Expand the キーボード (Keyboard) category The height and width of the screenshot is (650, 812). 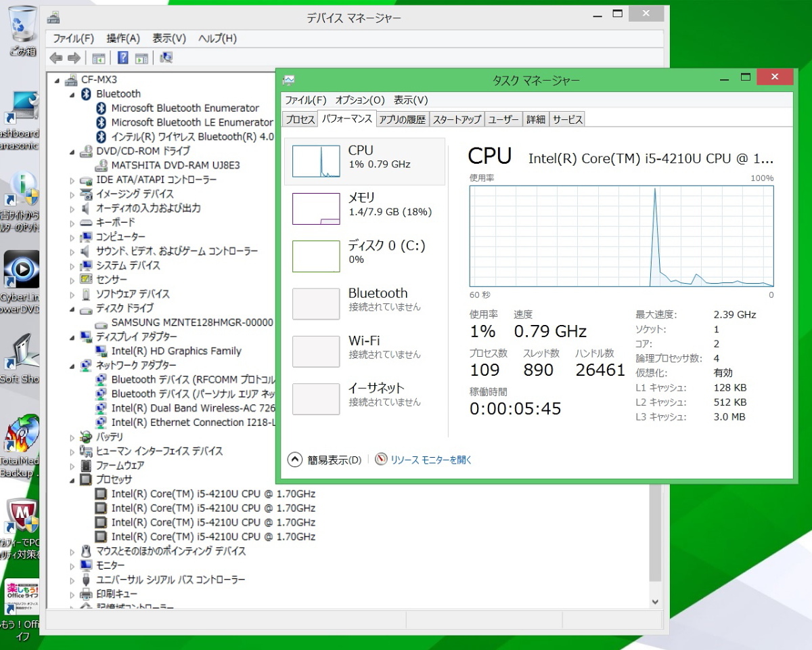[72, 223]
